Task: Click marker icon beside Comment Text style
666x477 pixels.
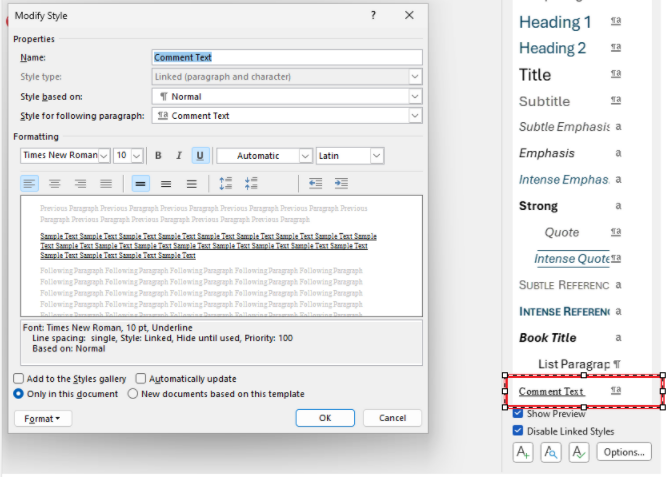Action: point(616,390)
